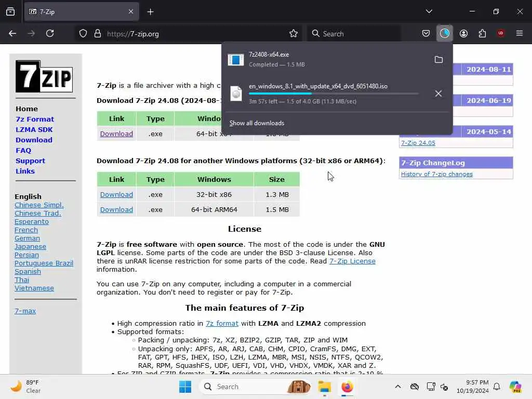Open the Copilot icon in the taskbar
The height and width of the screenshot is (399, 532).
click(515, 387)
